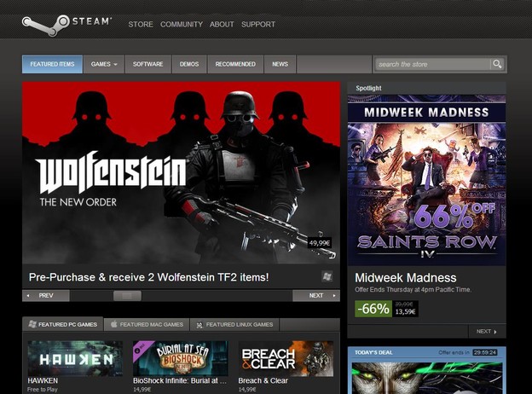Open the Saints Row IV Midweek Madness image
This screenshot has width=532, height=394.
[426, 180]
